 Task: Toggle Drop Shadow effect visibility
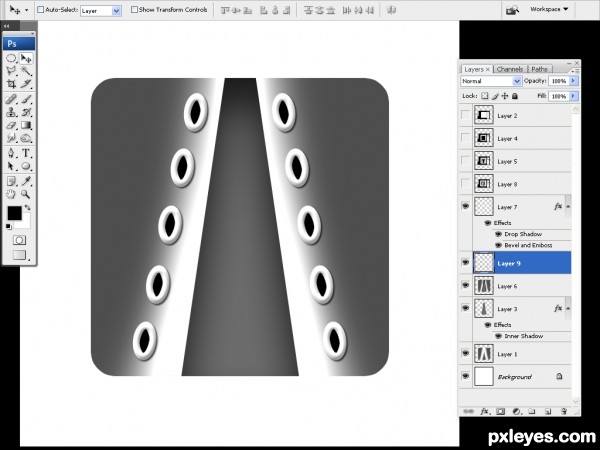(x=498, y=234)
